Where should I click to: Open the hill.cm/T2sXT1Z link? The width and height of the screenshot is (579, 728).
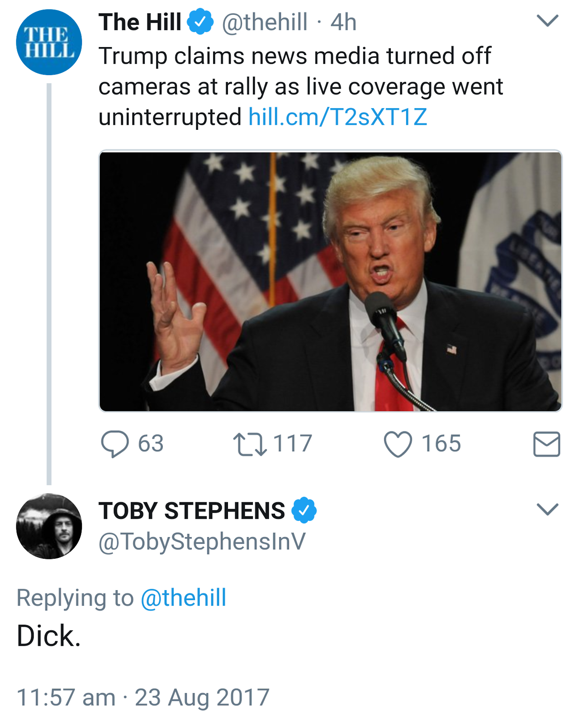click(337, 117)
